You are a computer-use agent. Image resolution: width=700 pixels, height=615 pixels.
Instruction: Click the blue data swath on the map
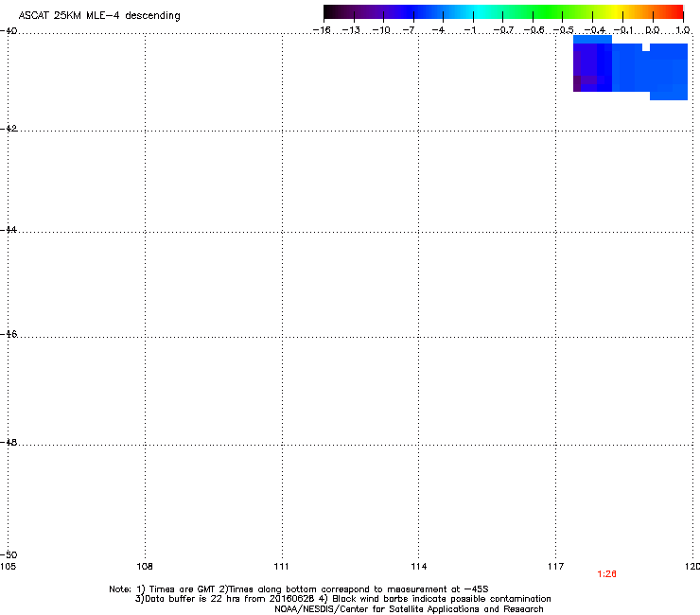click(x=630, y=67)
